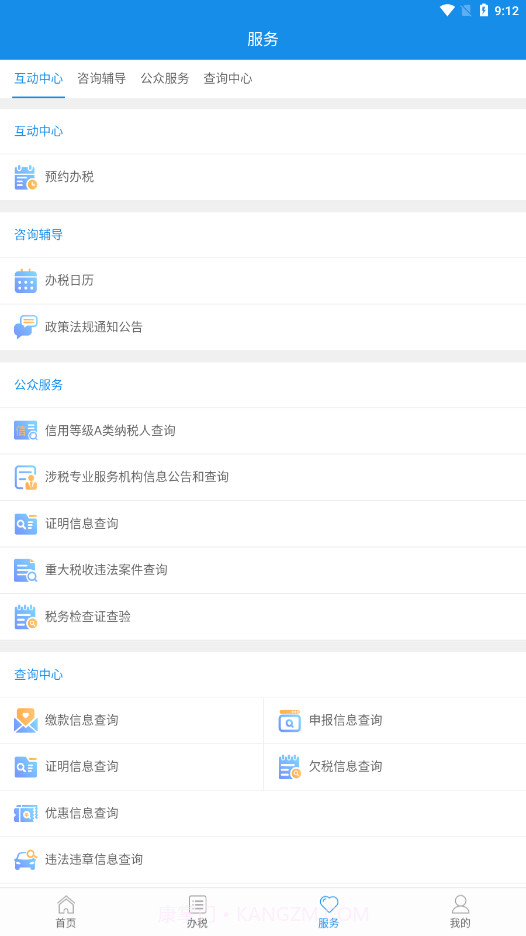
Task: Open 税务检查证查验 entry
Action: coord(263,617)
